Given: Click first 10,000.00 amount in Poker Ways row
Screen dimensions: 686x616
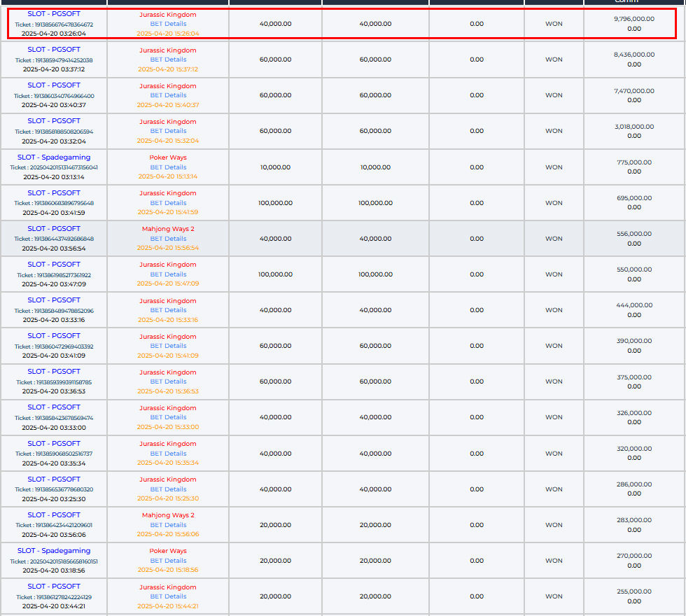Looking at the screenshot, I should pyautogui.click(x=275, y=167).
